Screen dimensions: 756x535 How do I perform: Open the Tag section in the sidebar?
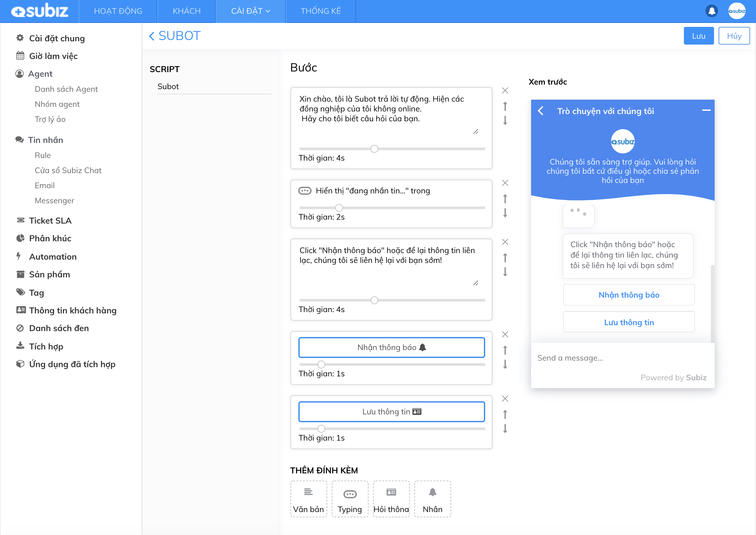(37, 292)
